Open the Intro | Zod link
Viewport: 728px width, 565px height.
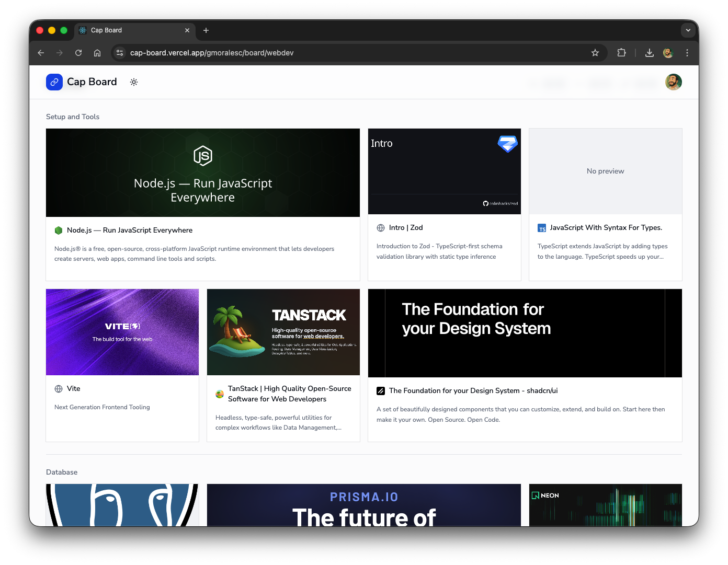coord(405,227)
